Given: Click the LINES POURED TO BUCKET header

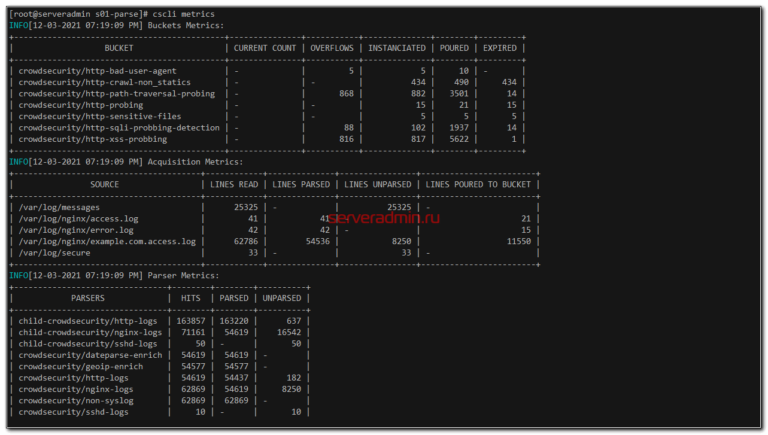Looking at the screenshot, I should click(x=478, y=184).
